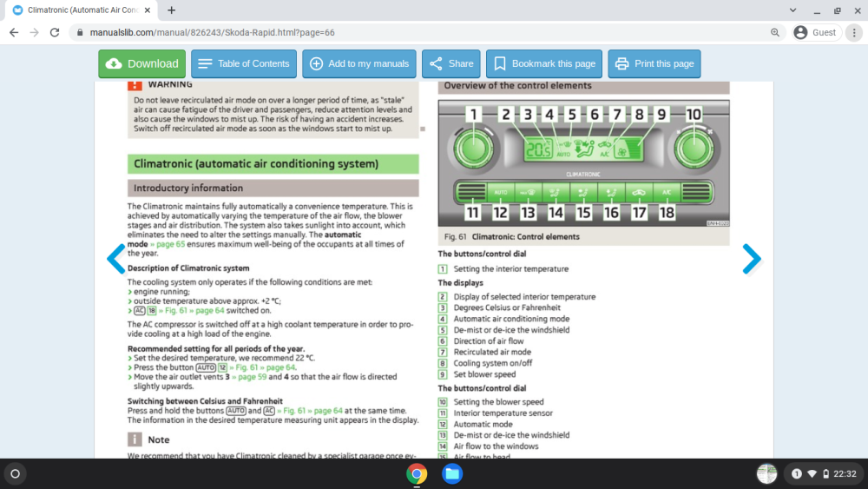Click 'Cooling system on/off' item
Screen dimensions: 868x489
coord(493,363)
